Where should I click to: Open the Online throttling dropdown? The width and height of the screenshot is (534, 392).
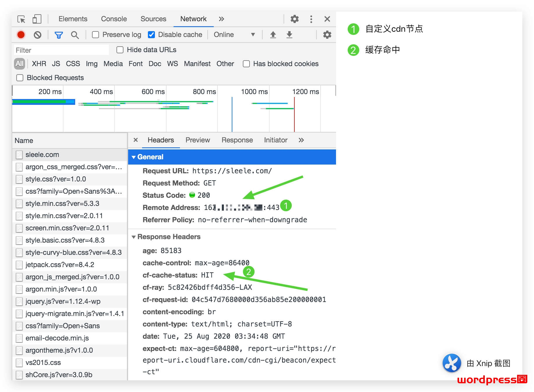234,35
